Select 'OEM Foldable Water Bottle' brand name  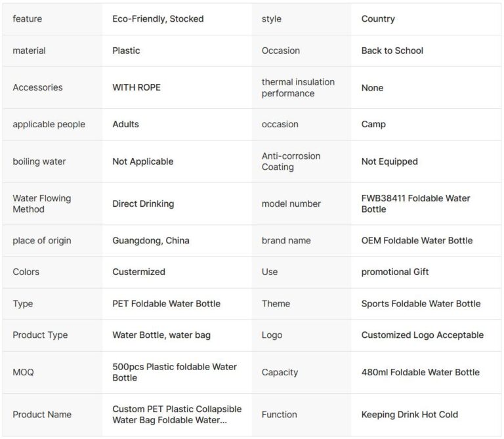click(417, 240)
